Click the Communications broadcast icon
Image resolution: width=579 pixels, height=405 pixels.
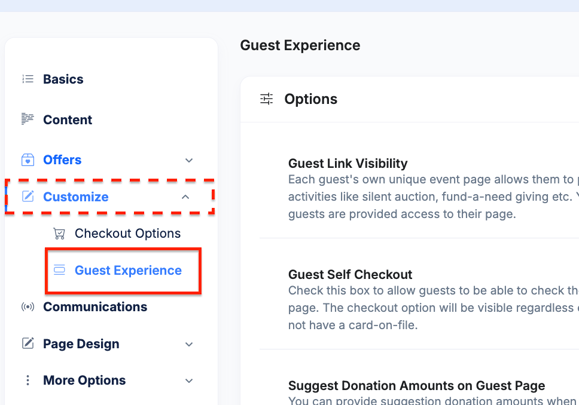pos(28,307)
